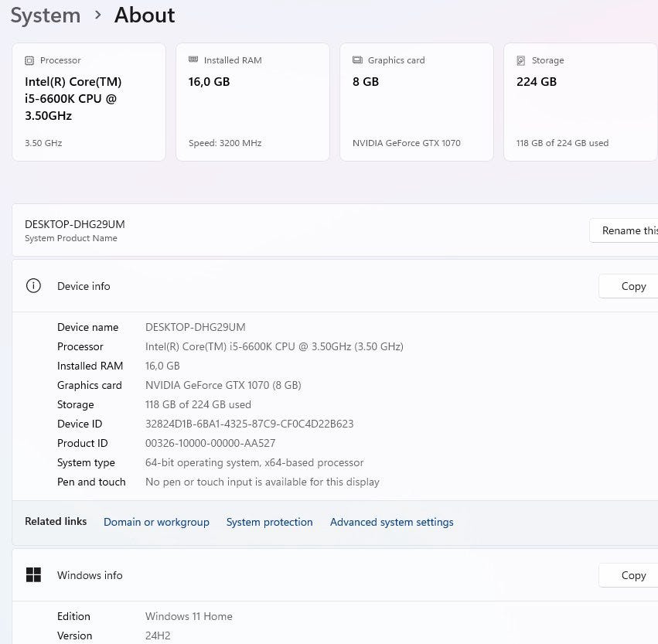This screenshot has width=658, height=644.
Task: Click the Storage drive icon
Action: 521,60
